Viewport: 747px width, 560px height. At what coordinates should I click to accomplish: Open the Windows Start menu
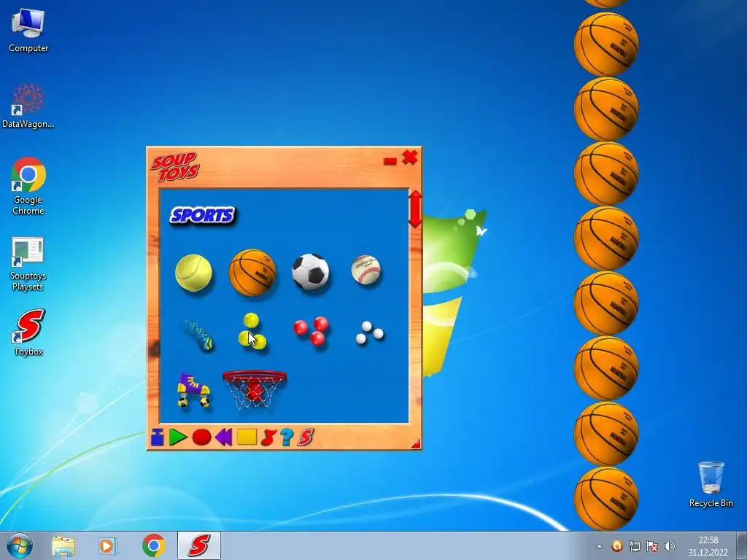tap(20, 545)
